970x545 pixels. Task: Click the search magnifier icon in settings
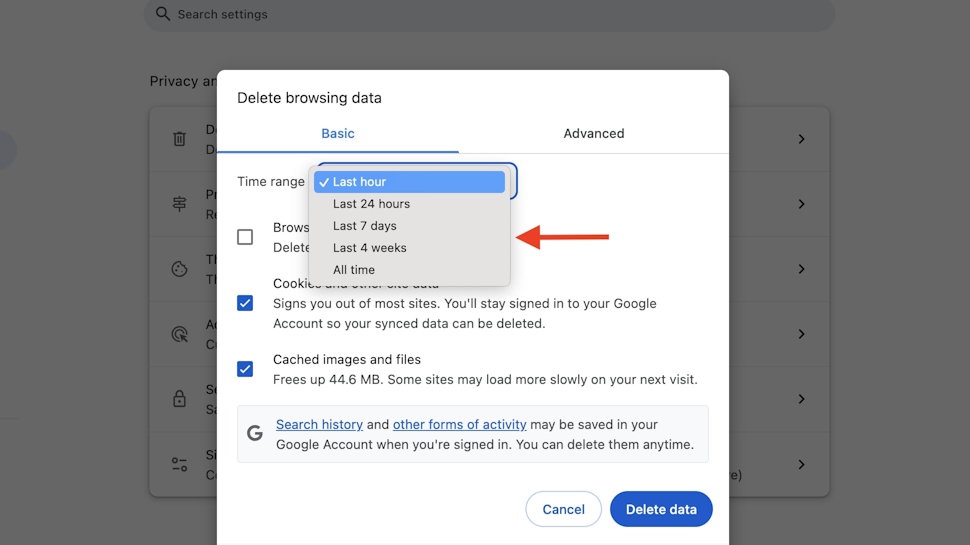point(163,14)
